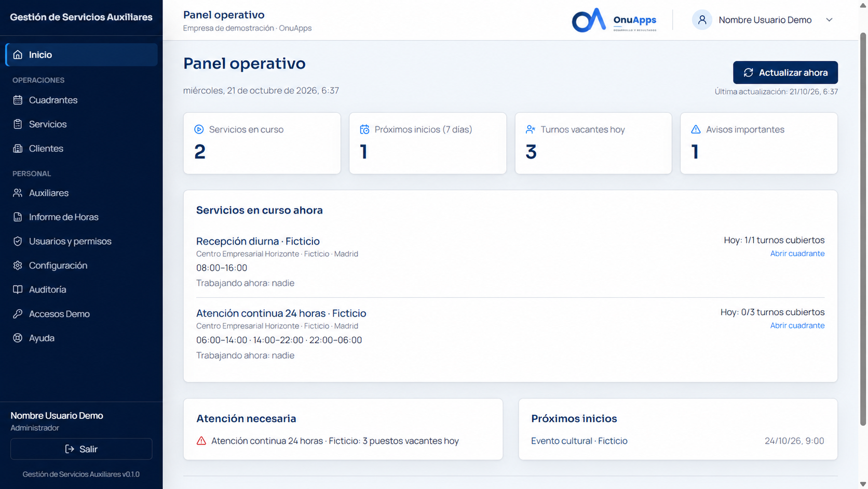
Task: Open Atención continua 24 horas · Ficticio service
Action: pos(281,313)
